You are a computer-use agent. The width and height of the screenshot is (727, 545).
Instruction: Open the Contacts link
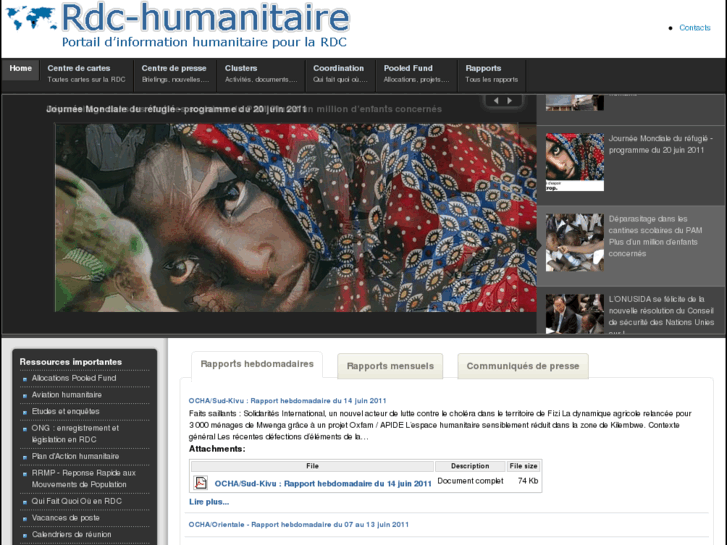tap(695, 28)
